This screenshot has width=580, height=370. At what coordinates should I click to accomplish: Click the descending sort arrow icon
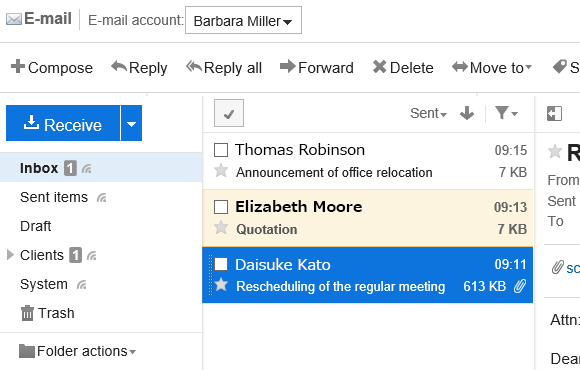pos(467,113)
